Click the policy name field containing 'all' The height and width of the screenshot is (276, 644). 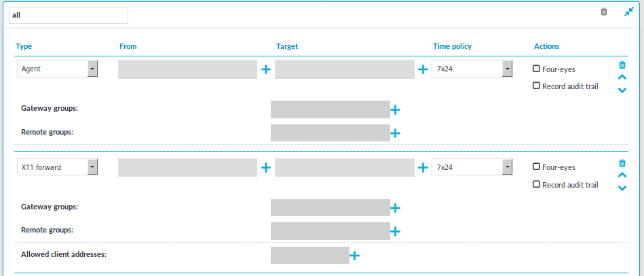pos(68,15)
